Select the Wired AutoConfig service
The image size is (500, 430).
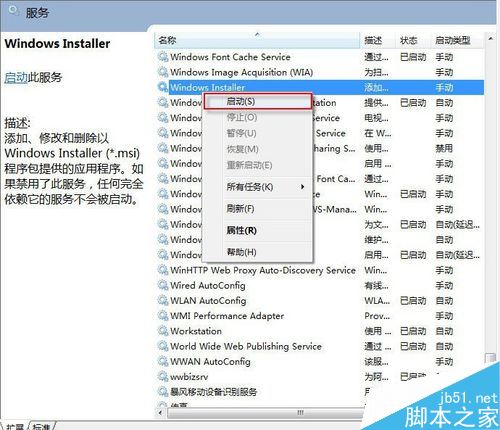[x=320, y=285]
